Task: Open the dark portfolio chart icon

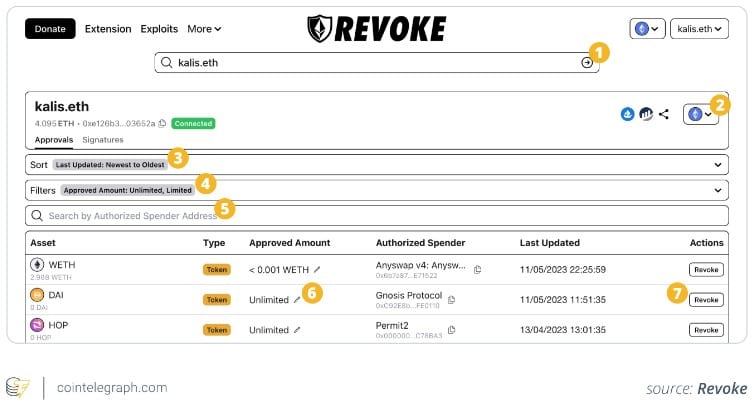Action: 646,114
